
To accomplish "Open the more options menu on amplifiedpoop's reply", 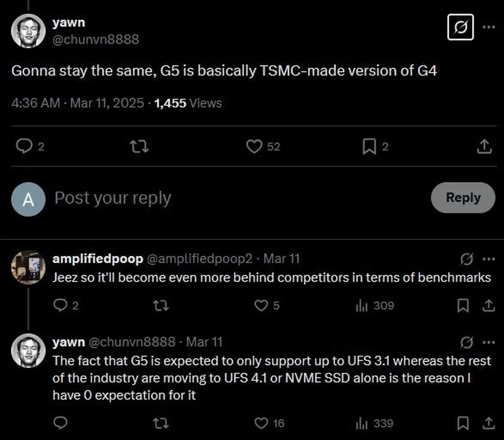I will pyautogui.click(x=489, y=258).
